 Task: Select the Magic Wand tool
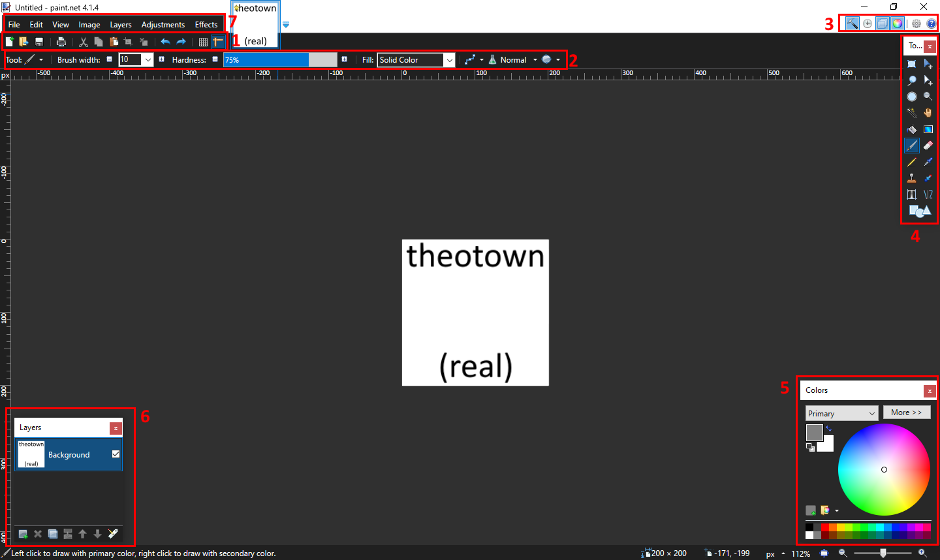tap(912, 113)
